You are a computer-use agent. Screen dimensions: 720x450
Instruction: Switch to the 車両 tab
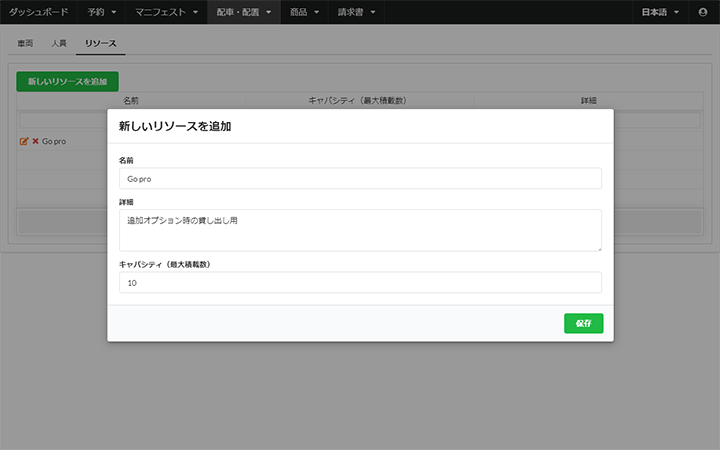[x=25, y=43]
